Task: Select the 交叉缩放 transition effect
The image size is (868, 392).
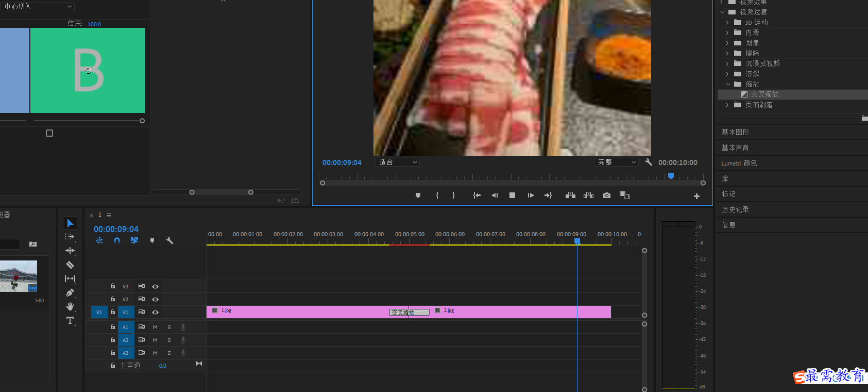Action: coord(764,94)
